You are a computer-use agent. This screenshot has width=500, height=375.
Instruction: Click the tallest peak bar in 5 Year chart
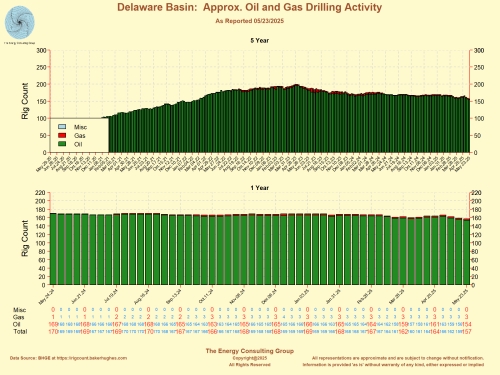pos(296,118)
